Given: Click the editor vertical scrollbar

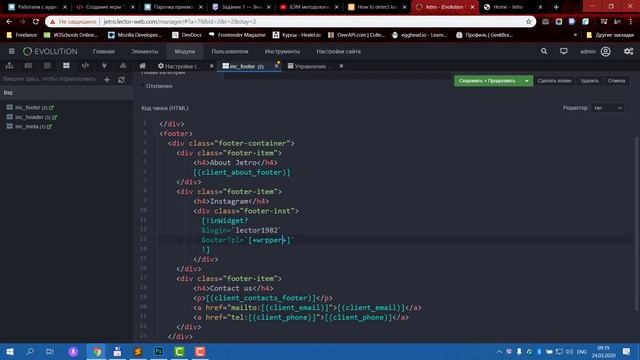Looking at the screenshot, I should click(637, 223).
